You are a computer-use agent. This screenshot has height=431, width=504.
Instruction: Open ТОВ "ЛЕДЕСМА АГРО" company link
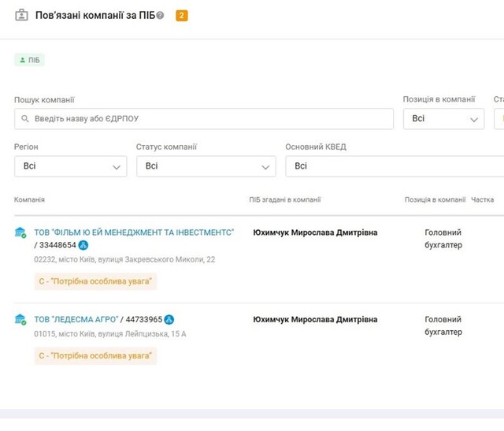point(76,319)
